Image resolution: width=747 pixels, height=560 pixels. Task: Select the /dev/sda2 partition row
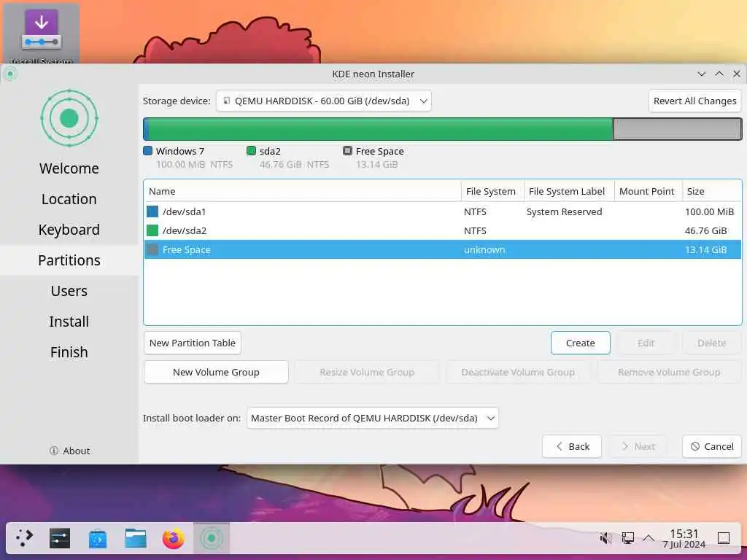tap(443, 230)
